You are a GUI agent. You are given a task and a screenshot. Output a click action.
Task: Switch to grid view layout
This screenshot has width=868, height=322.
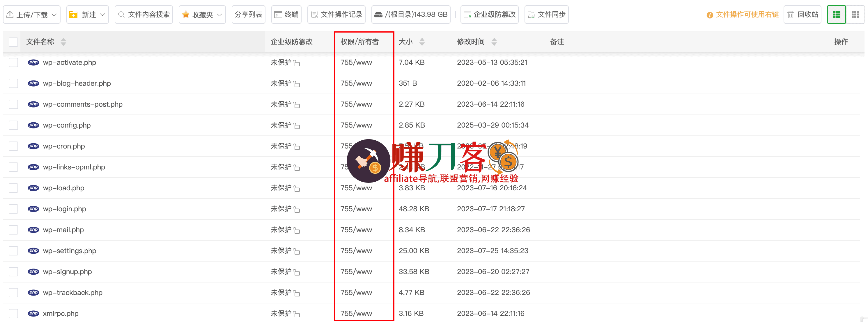tap(855, 15)
